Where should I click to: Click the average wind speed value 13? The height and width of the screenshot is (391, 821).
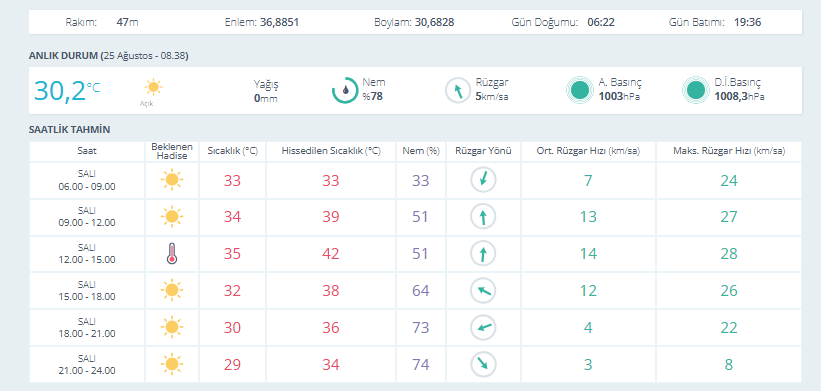[589, 217]
